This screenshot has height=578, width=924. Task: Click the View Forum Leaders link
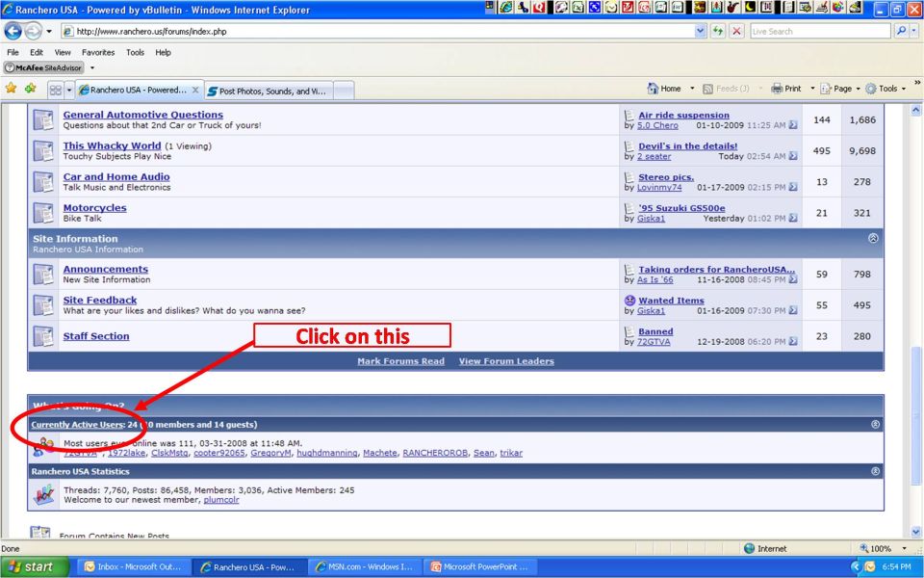click(x=506, y=361)
